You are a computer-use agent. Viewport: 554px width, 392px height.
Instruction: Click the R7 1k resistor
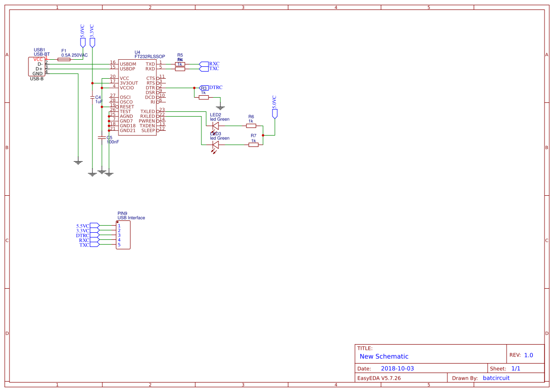pos(254,145)
